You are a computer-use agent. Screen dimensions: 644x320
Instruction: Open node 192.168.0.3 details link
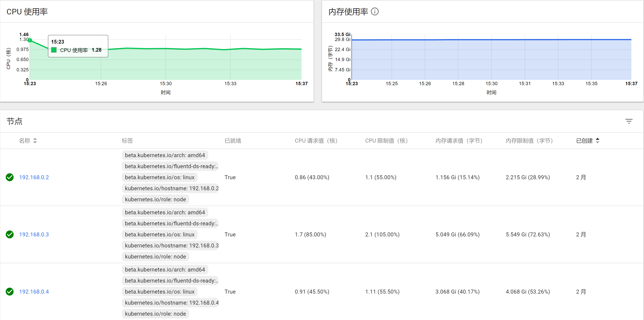point(34,235)
